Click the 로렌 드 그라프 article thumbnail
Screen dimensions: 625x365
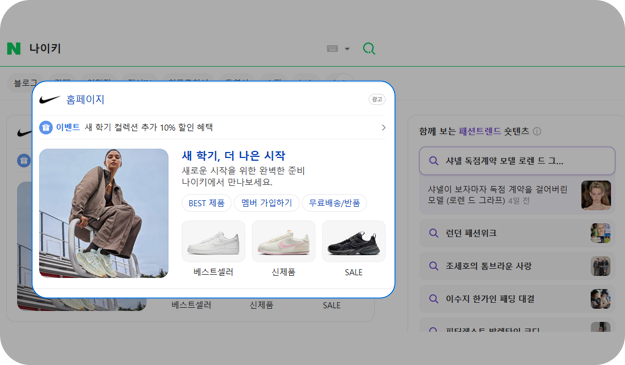[596, 195]
